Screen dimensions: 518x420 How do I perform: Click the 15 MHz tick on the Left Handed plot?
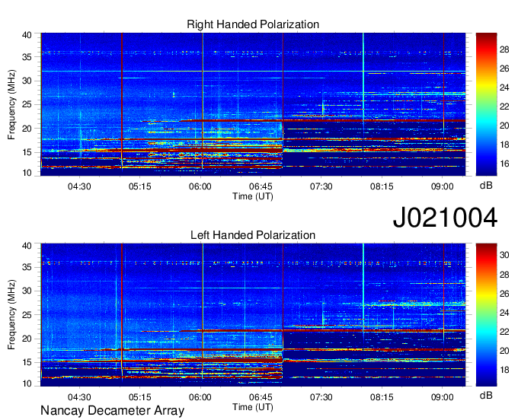coord(27,362)
